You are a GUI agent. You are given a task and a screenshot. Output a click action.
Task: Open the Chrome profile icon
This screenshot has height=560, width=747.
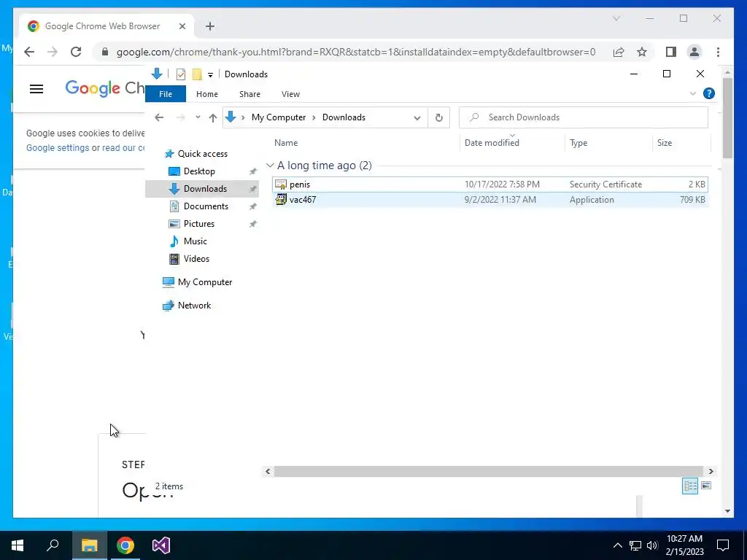tap(694, 52)
